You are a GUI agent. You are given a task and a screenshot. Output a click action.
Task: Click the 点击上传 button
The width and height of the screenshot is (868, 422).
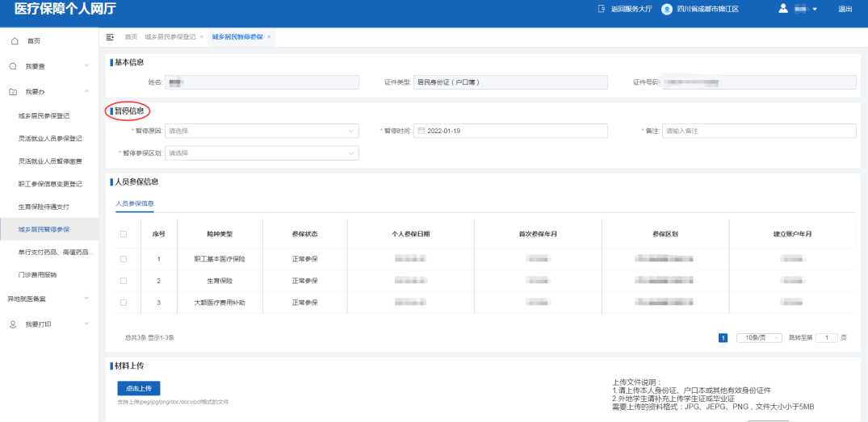pos(139,388)
